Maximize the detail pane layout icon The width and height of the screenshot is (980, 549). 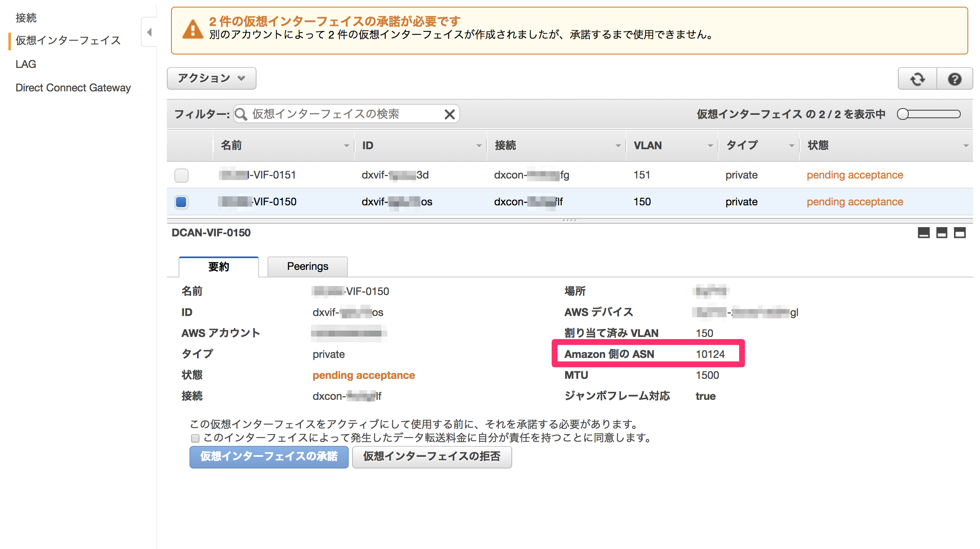(959, 233)
